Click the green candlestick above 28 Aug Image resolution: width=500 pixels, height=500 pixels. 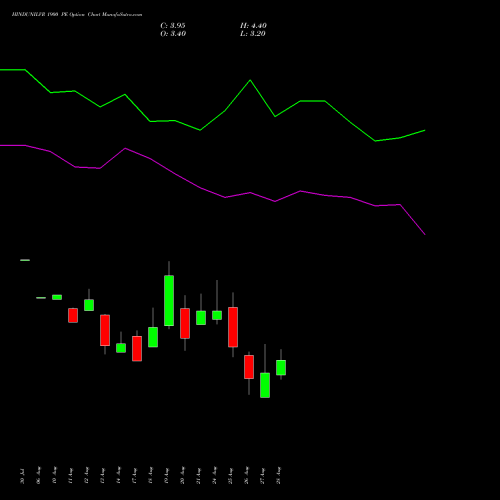tap(281, 368)
